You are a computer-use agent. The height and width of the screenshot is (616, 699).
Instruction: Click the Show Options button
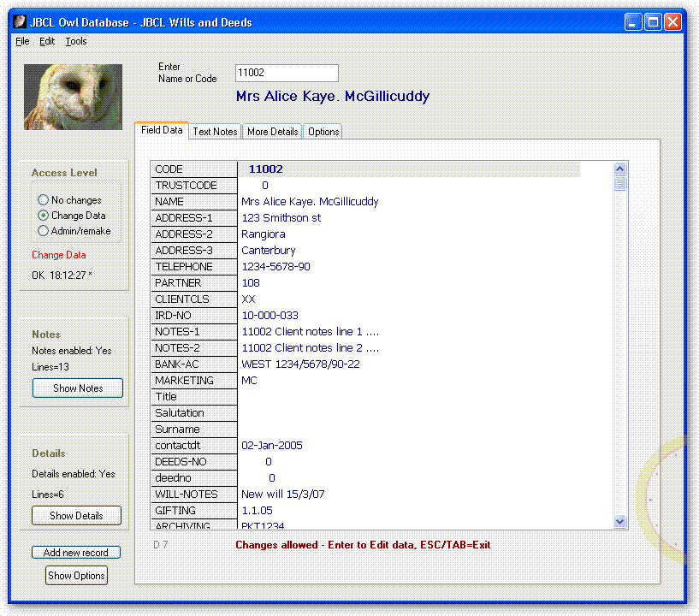click(76, 576)
